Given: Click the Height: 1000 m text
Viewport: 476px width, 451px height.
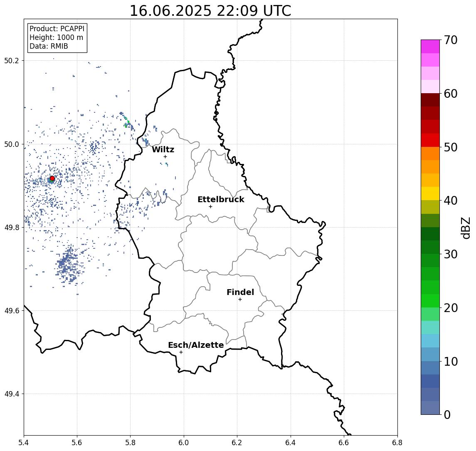Looking at the screenshot, I should pyautogui.click(x=56, y=37).
